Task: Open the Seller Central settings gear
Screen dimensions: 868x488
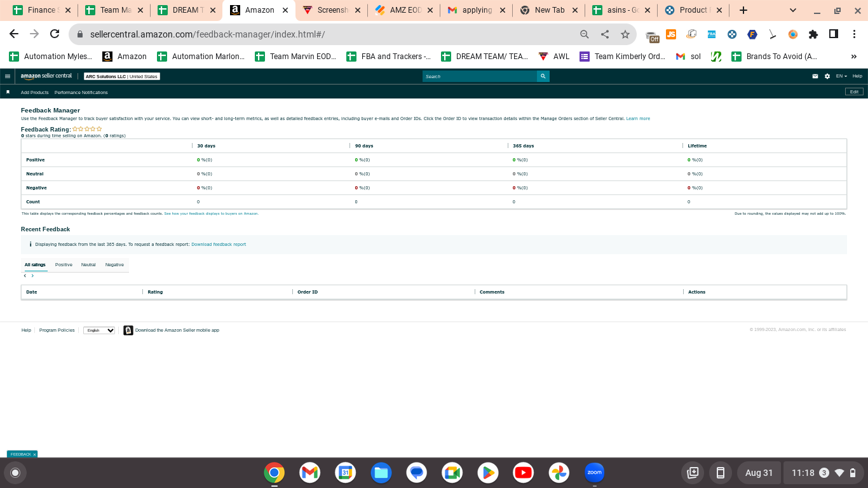Action: pos(827,76)
